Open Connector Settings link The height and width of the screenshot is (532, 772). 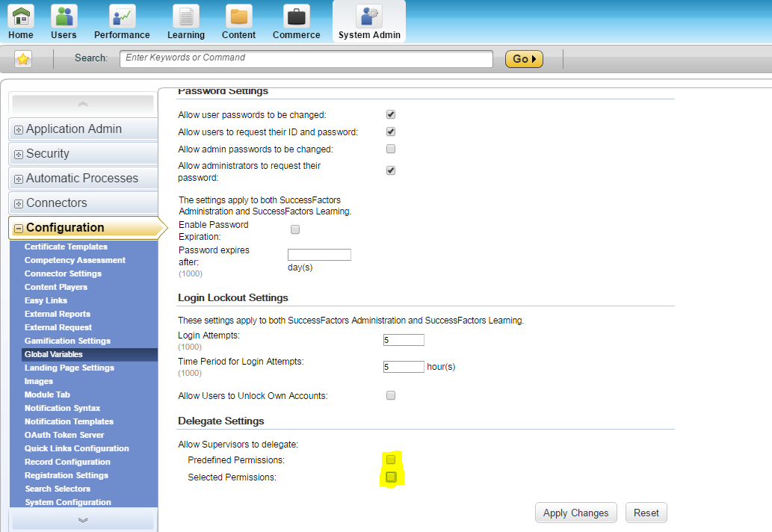63,273
